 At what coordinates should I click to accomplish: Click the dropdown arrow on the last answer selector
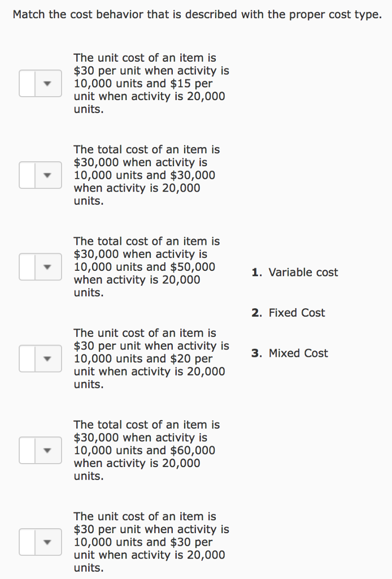(49, 542)
